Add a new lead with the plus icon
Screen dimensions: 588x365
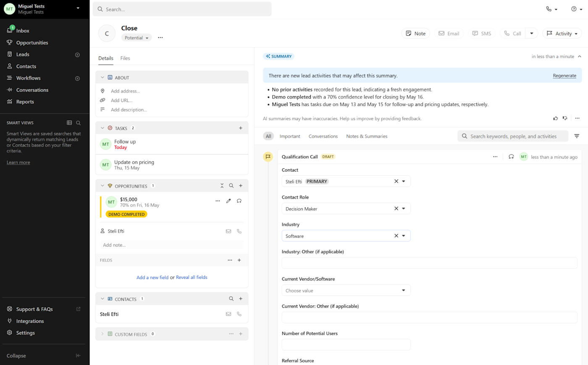pos(77,55)
